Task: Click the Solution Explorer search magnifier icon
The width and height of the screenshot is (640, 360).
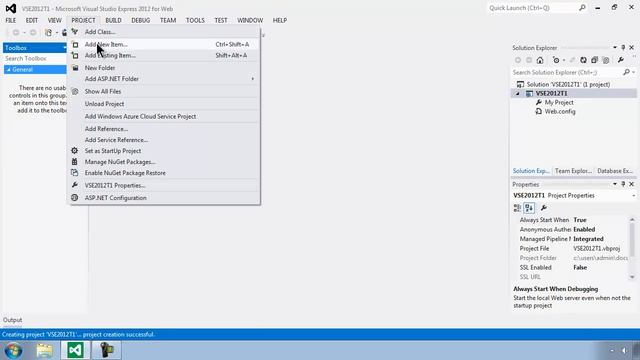Action: pyautogui.click(x=626, y=72)
